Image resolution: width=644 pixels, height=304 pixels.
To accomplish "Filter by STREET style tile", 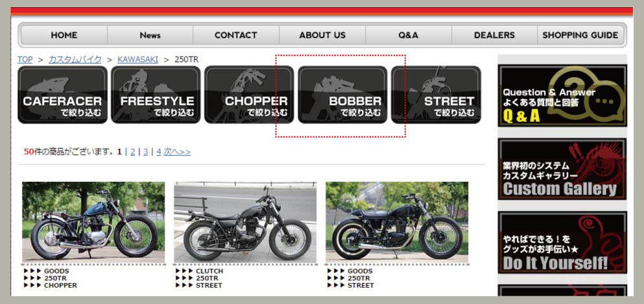I will pos(436,95).
